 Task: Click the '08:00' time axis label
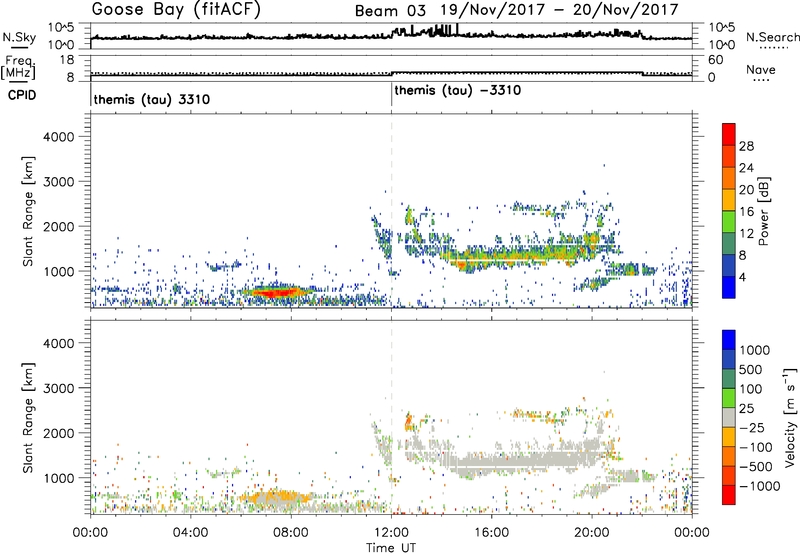tap(291, 533)
